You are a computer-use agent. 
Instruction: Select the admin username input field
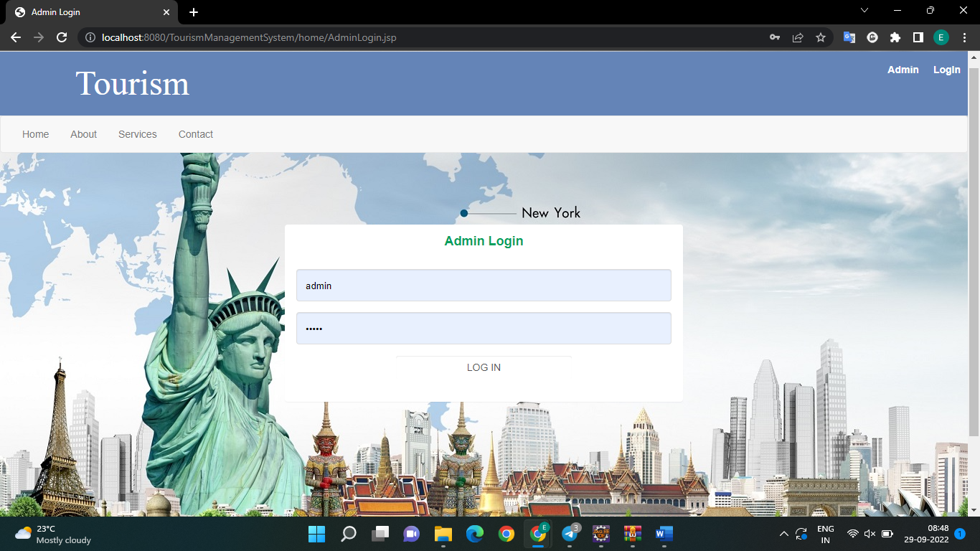pos(483,285)
